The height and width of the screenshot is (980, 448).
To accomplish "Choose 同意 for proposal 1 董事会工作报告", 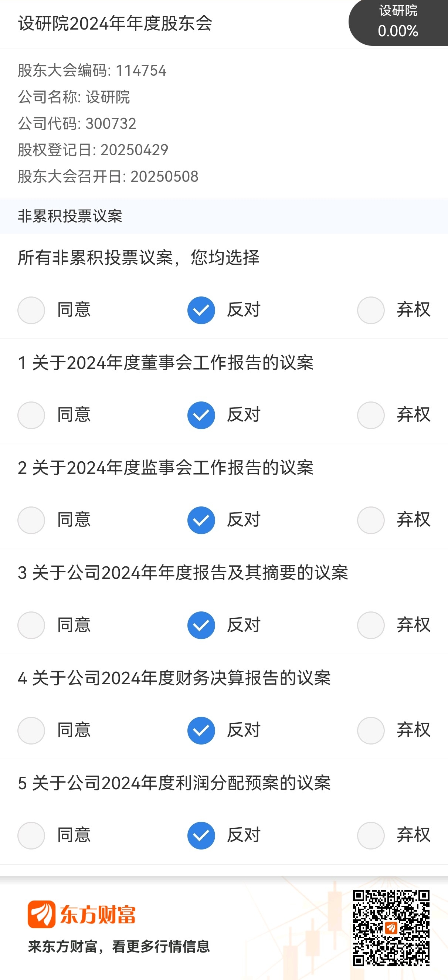I will click(31, 415).
